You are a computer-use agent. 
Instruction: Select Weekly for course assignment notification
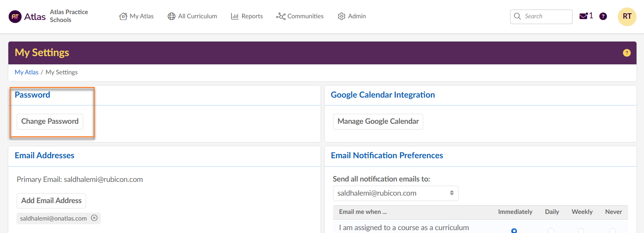[x=581, y=231]
